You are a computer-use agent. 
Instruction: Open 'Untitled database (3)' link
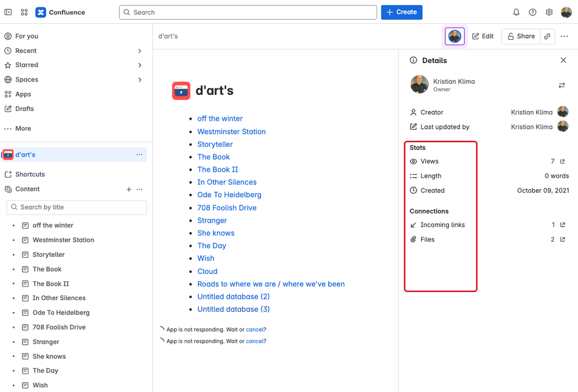(x=233, y=309)
